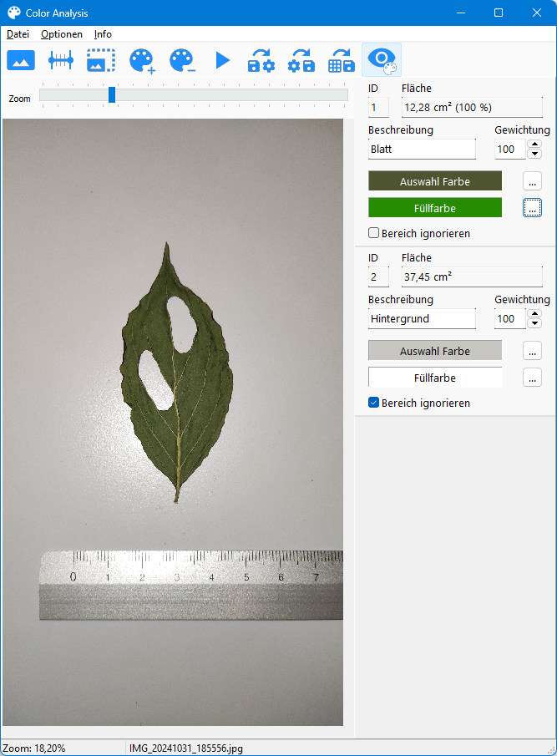Screen dimensions: 557x756
Task: Click the load settings icon
Action: pos(261,60)
